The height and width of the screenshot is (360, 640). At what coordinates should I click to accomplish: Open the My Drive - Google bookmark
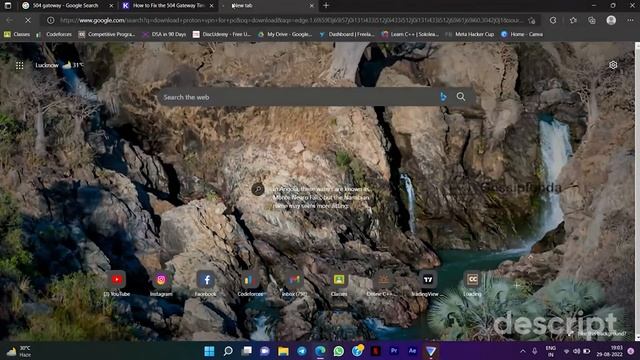pos(285,34)
